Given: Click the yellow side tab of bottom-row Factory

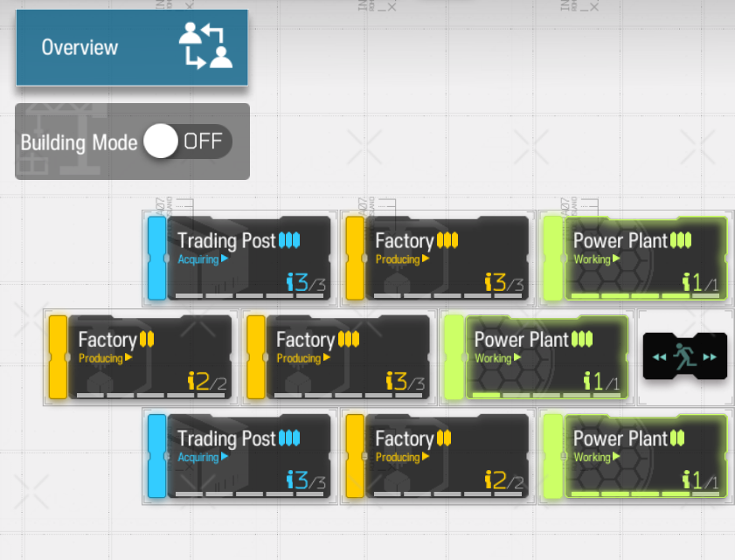Looking at the screenshot, I should (355, 456).
